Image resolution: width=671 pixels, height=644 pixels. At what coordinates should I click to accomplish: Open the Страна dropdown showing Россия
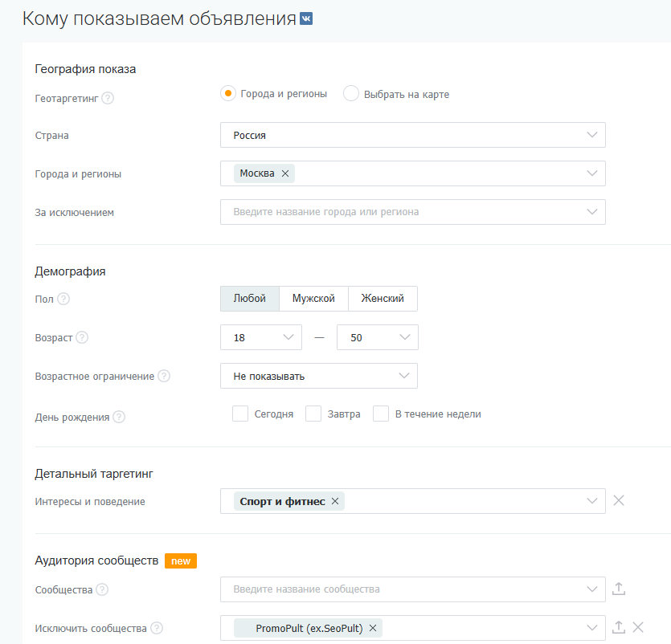[x=413, y=135]
